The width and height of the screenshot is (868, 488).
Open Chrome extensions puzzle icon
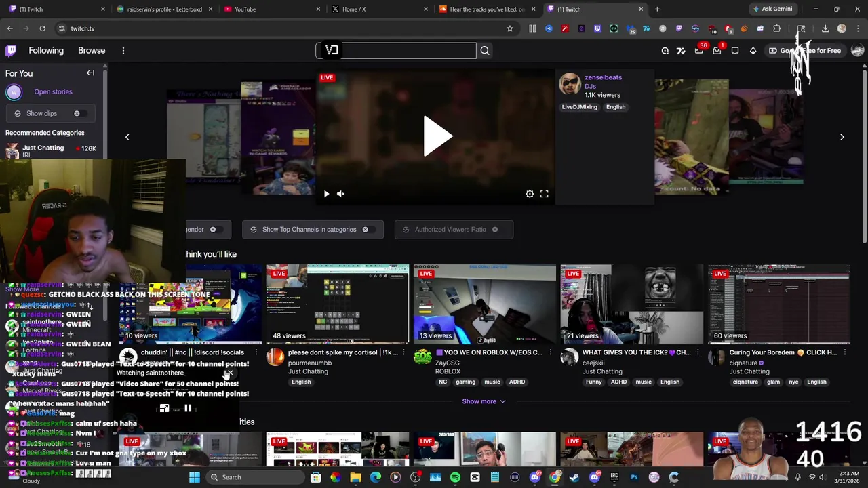pos(777,28)
